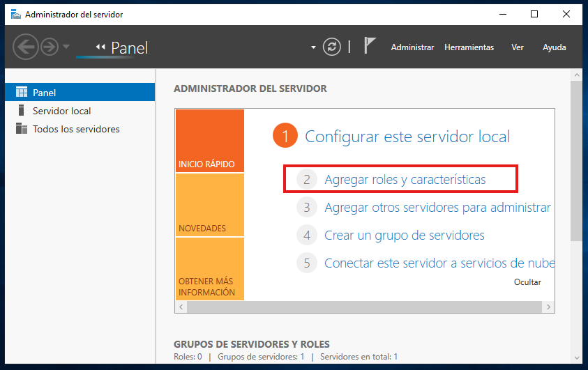Click the Roles: 0 text
Viewport: 588px width, 370px height.
pos(188,357)
